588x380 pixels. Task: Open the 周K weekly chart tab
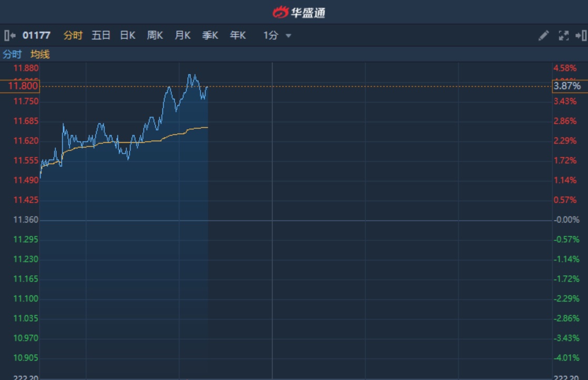155,35
